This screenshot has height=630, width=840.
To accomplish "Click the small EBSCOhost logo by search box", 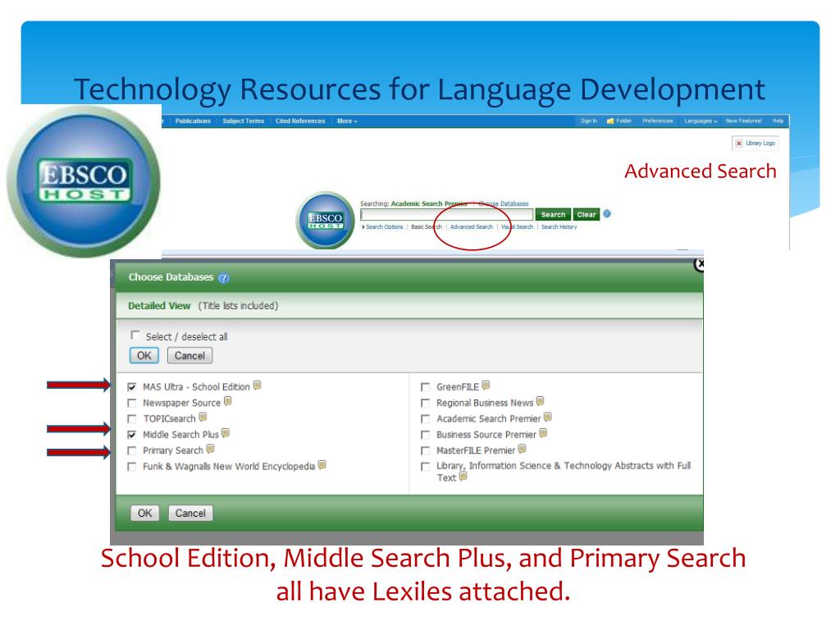I will point(325,220).
